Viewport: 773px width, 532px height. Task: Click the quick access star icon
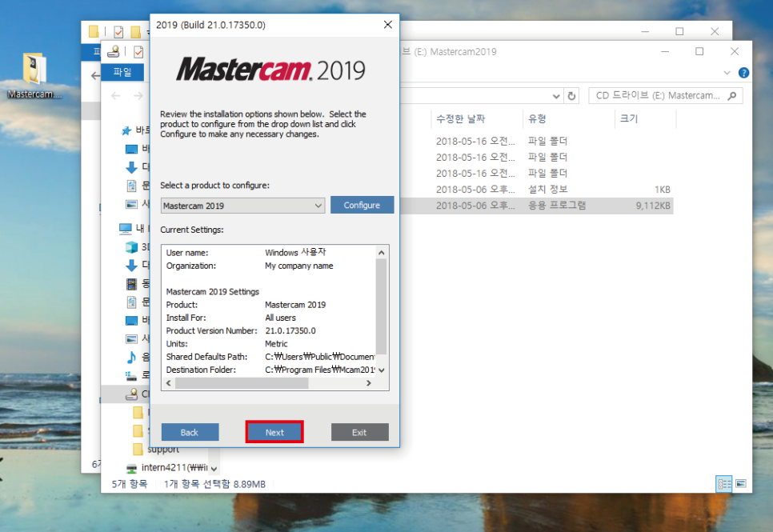coord(126,130)
